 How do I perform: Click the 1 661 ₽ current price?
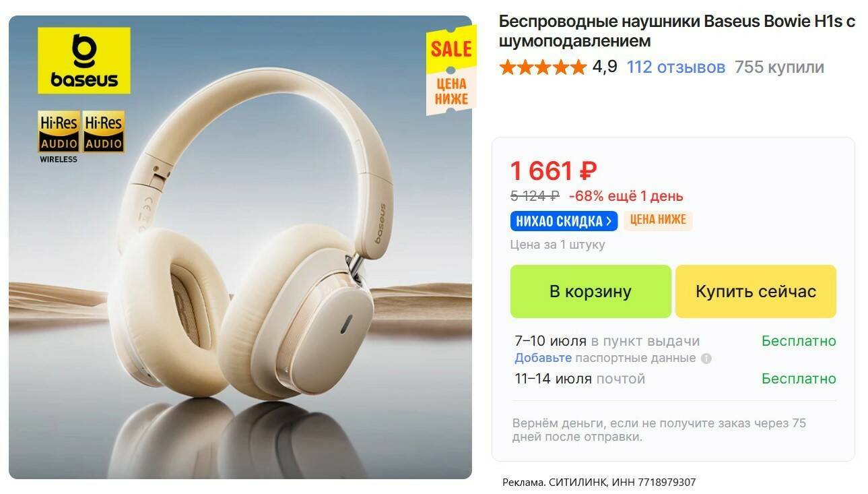tap(554, 171)
